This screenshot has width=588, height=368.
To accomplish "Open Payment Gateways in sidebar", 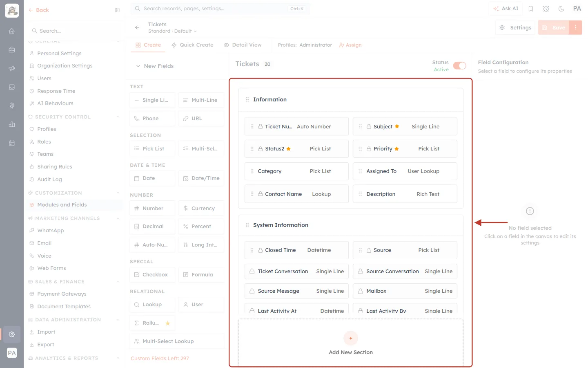I will tap(62, 294).
